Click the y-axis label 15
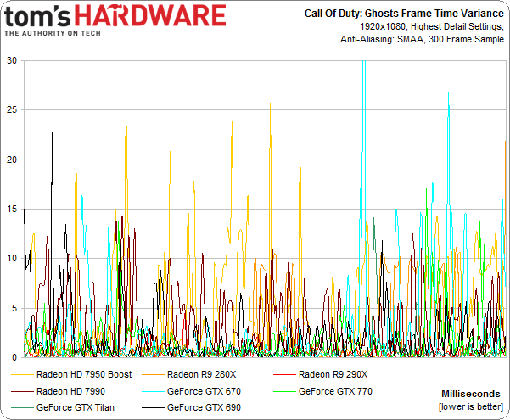The width and height of the screenshot is (510, 420). pyautogui.click(x=12, y=210)
